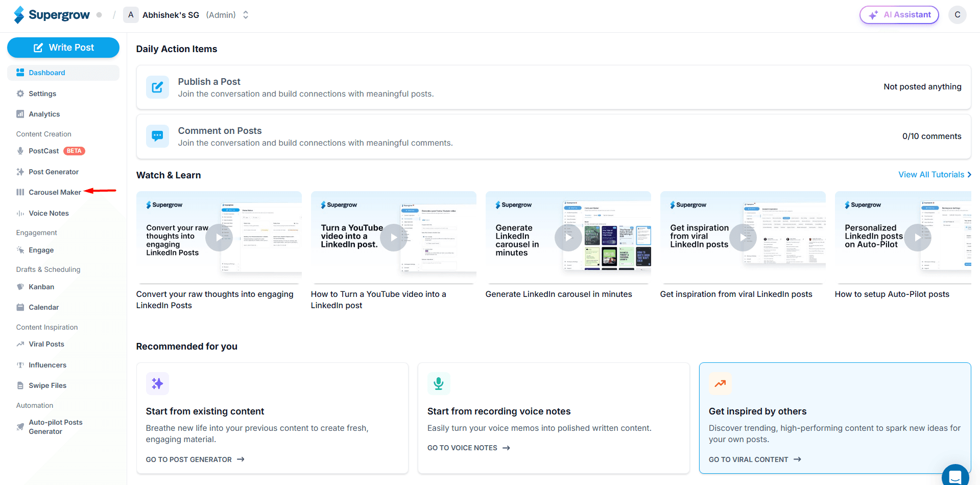Click the Swipe Files document icon

coord(20,385)
